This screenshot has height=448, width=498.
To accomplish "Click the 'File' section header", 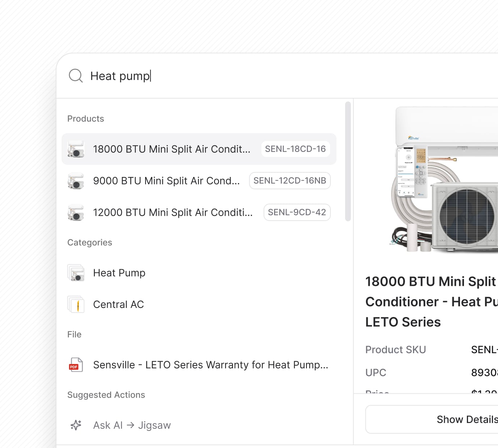I will [74, 334].
